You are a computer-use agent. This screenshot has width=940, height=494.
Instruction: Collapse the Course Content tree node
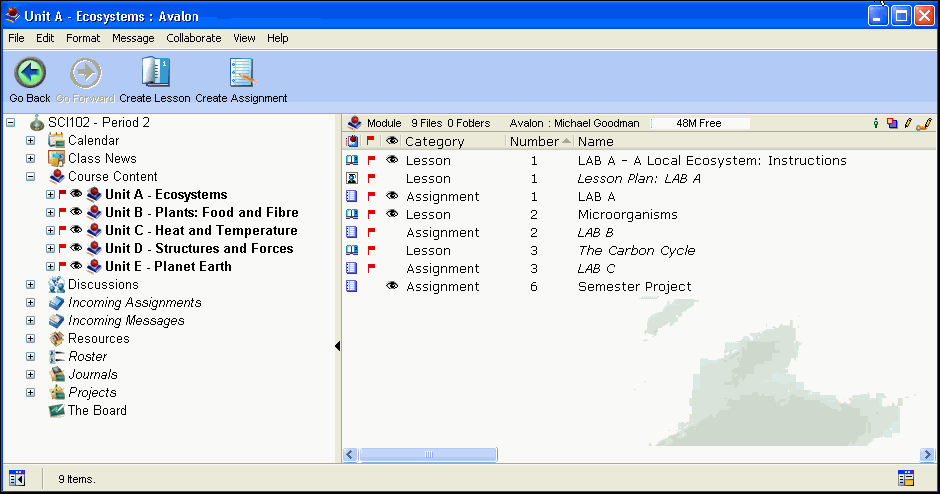(x=30, y=177)
